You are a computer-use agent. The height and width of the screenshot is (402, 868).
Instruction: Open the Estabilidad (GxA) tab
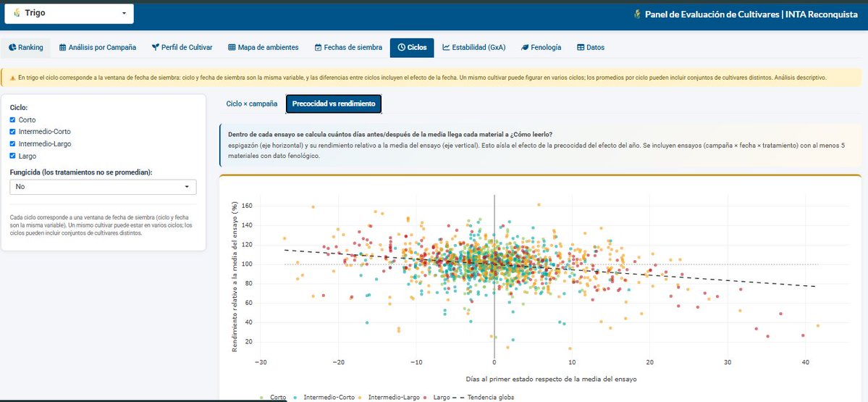474,48
